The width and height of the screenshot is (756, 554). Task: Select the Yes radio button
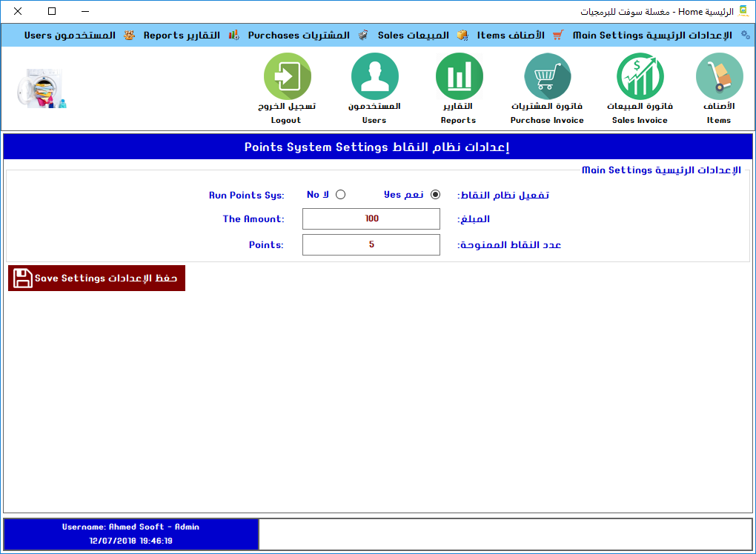pyautogui.click(x=435, y=195)
